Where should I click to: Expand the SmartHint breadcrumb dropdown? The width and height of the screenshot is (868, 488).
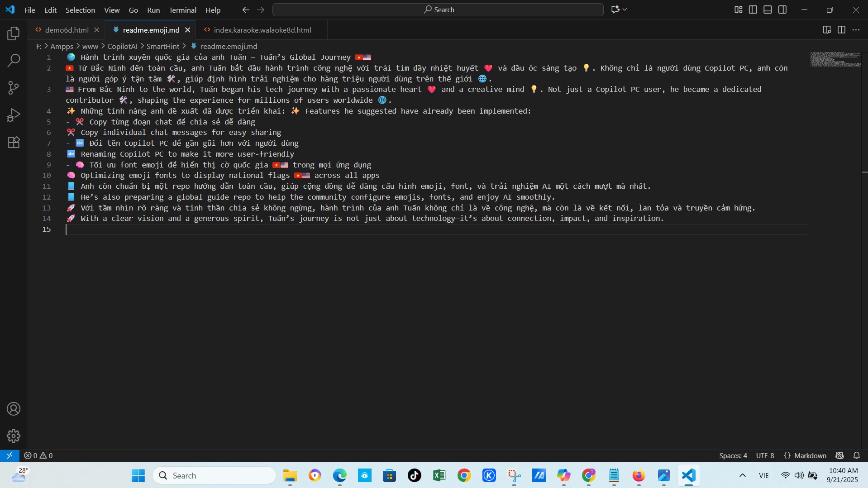click(x=163, y=46)
